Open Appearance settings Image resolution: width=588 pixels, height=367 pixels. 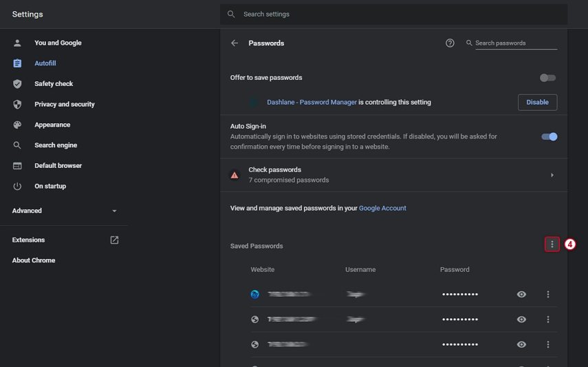coord(52,125)
